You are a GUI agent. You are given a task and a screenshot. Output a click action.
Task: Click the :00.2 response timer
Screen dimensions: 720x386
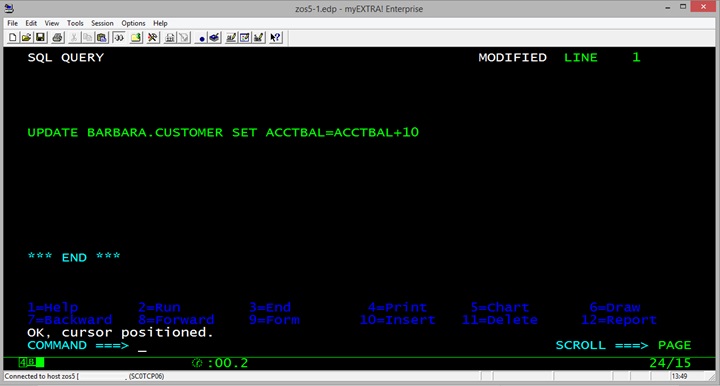228,363
